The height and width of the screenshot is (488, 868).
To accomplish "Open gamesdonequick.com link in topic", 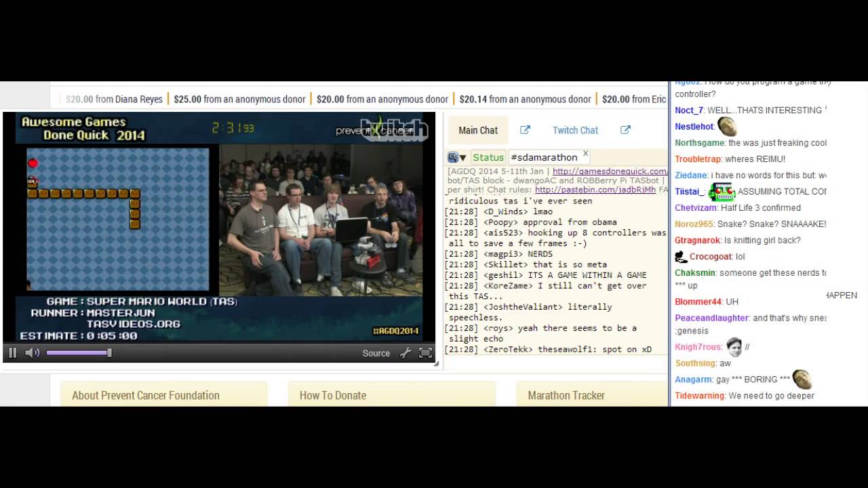I will tap(610, 171).
